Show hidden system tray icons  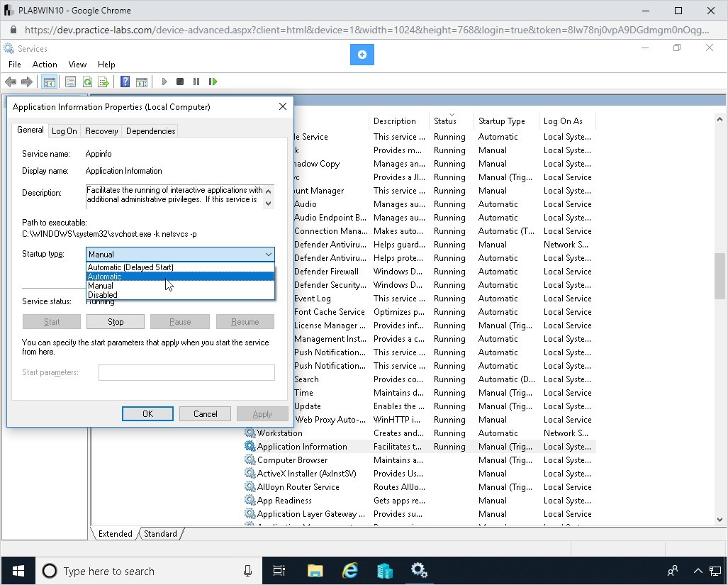point(698,571)
